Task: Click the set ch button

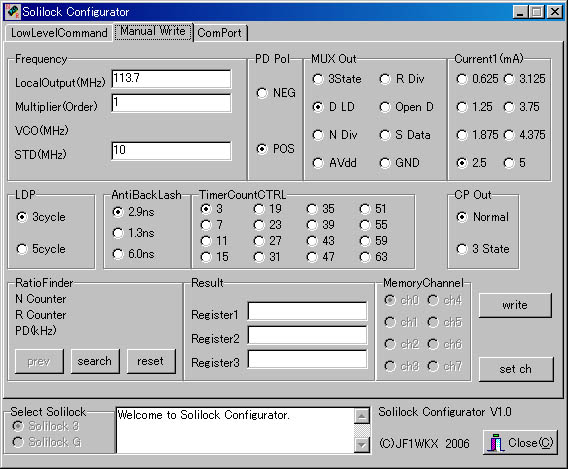Action: [516, 369]
